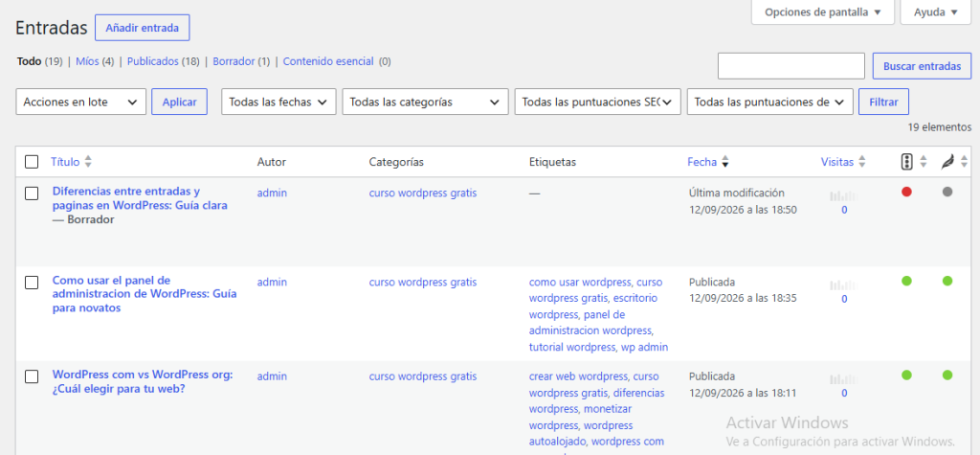This screenshot has width=980, height=455.
Task: Click the tutorial wordpress tag
Action: pyautogui.click(x=572, y=347)
